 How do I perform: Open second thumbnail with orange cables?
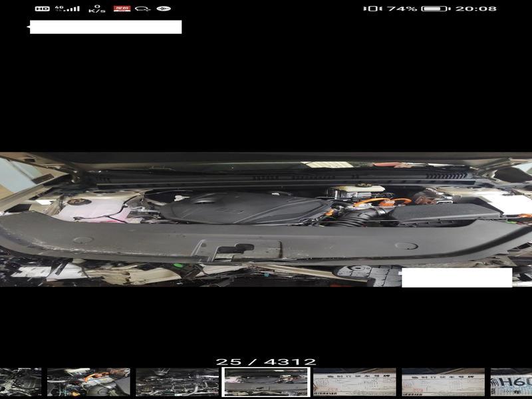pos(88,382)
